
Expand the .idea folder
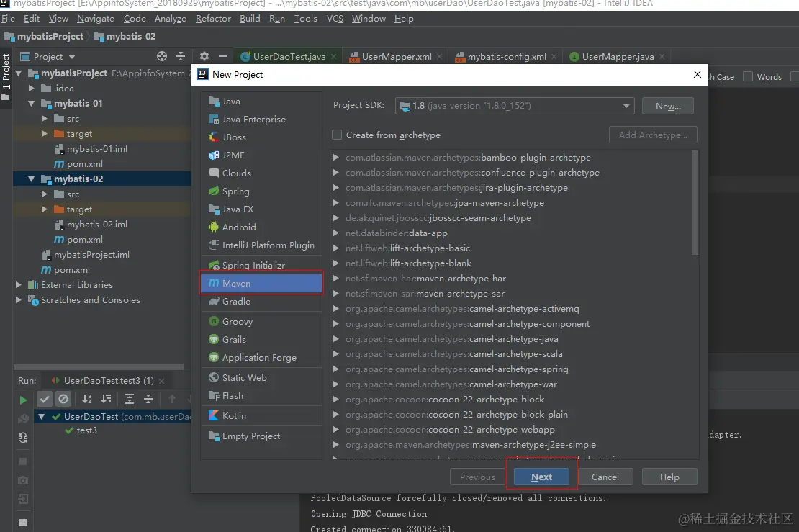coord(31,88)
